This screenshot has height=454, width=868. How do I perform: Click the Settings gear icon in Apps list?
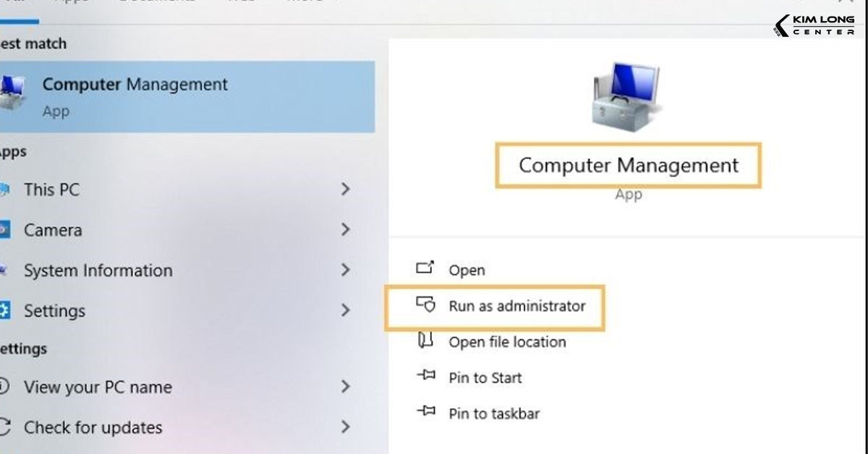point(4,311)
